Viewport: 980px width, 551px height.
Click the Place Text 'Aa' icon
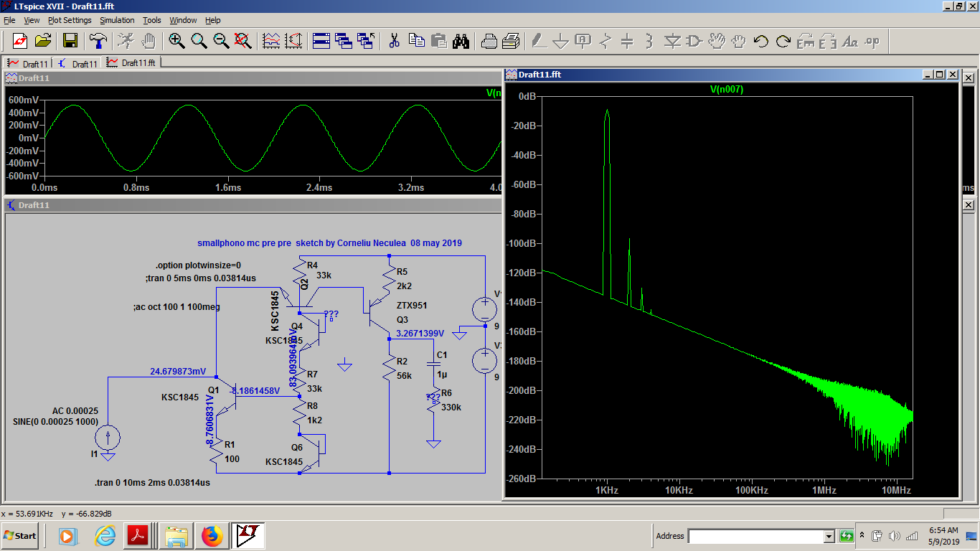click(x=850, y=41)
